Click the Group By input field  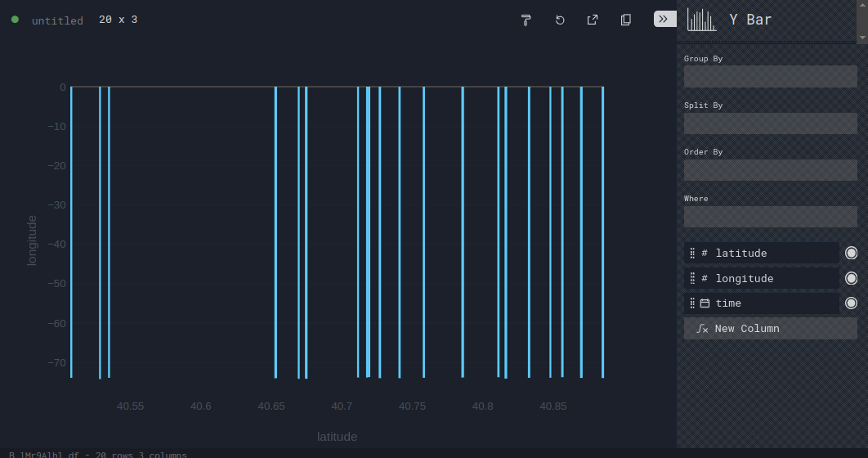pos(770,76)
